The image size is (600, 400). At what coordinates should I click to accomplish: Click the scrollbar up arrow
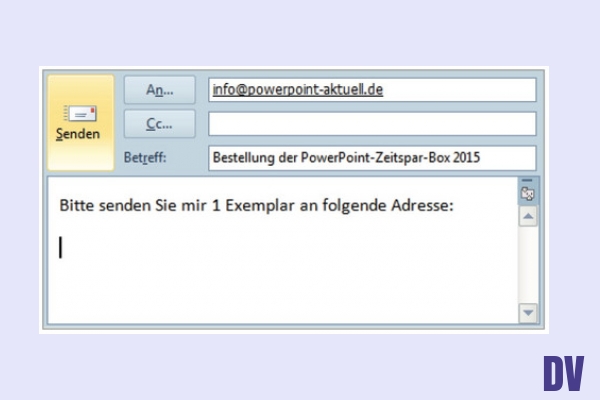(528, 215)
